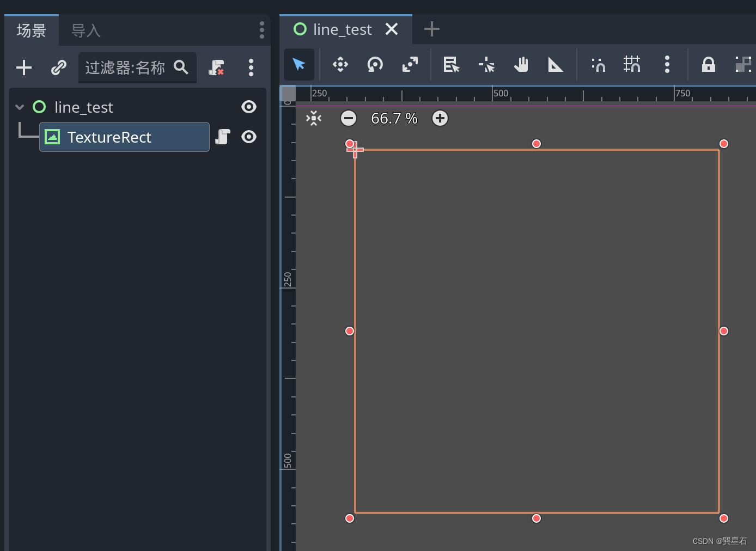
Task: Switch to the 场景 tab
Action: click(x=32, y=30)
